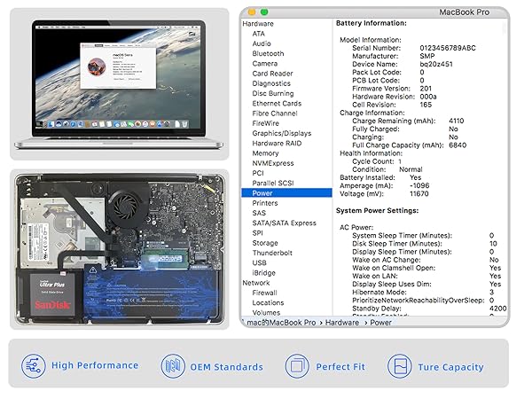Click the Voltage value 11670

pyautogui.click(x=419, y=193)
